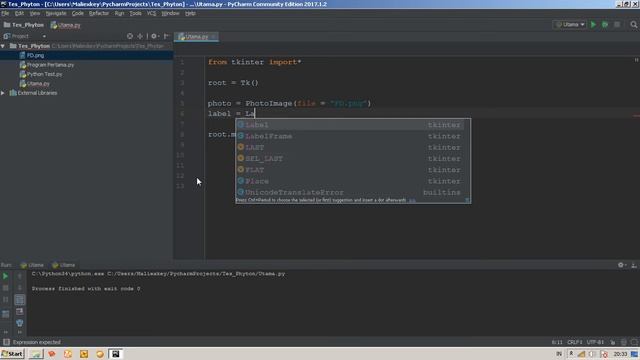Image resolution: width=640 pixels, height=360 pixels.
Task: Clear Run console with trash icon
Action: click(x=20, y=323)
